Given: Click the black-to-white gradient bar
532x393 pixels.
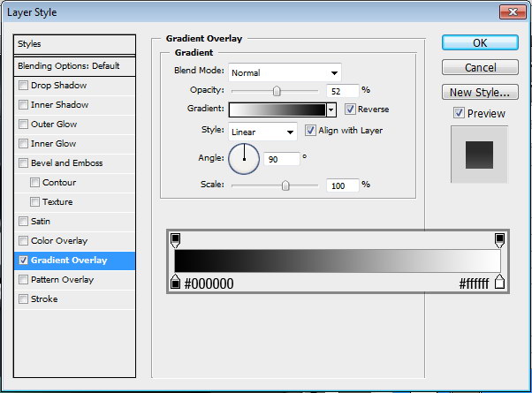Looking at the screenshot, I should pos(338,261).
